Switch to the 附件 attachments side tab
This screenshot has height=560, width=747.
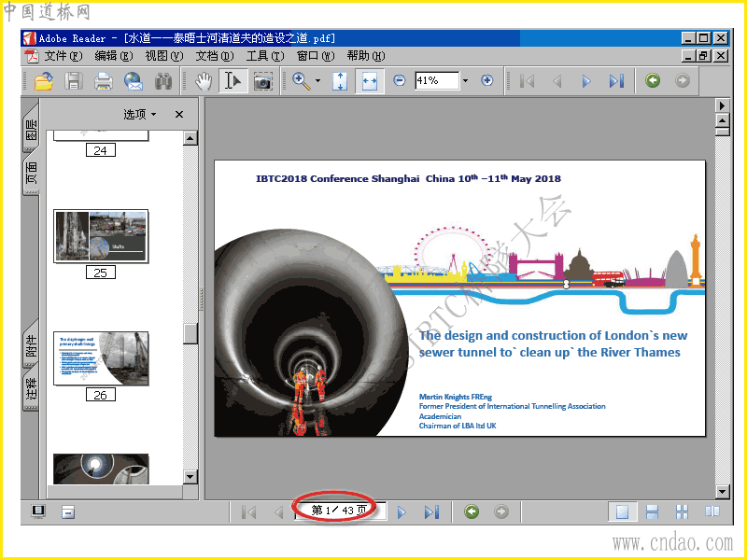pyautogui.click(x=31, y=346)
